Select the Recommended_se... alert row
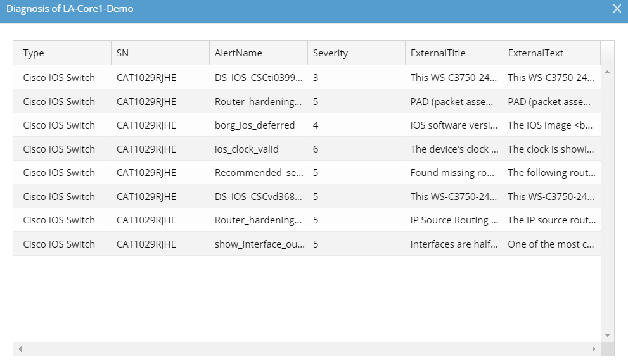This screenshot has height=364, width=628. [x=259, y=173]
